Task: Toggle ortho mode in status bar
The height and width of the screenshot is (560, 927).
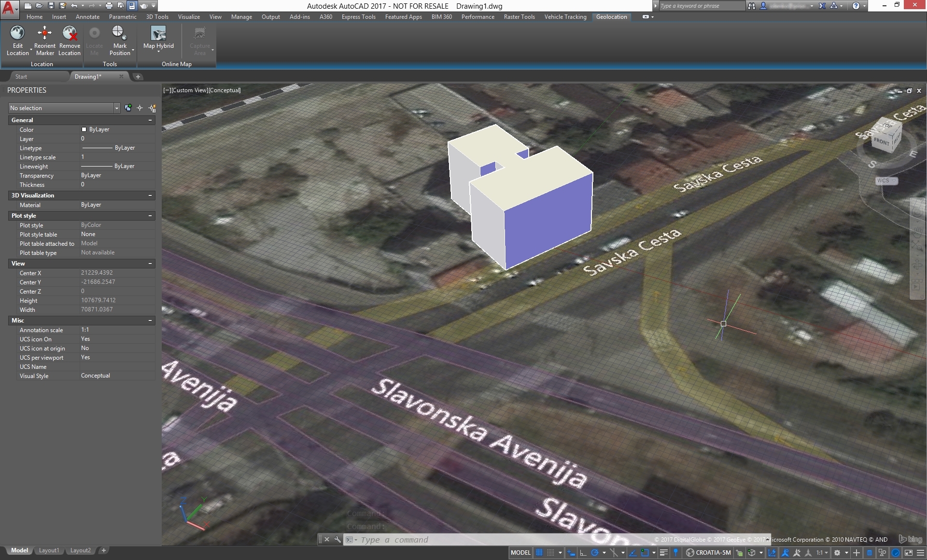Action: pos(583,553)
